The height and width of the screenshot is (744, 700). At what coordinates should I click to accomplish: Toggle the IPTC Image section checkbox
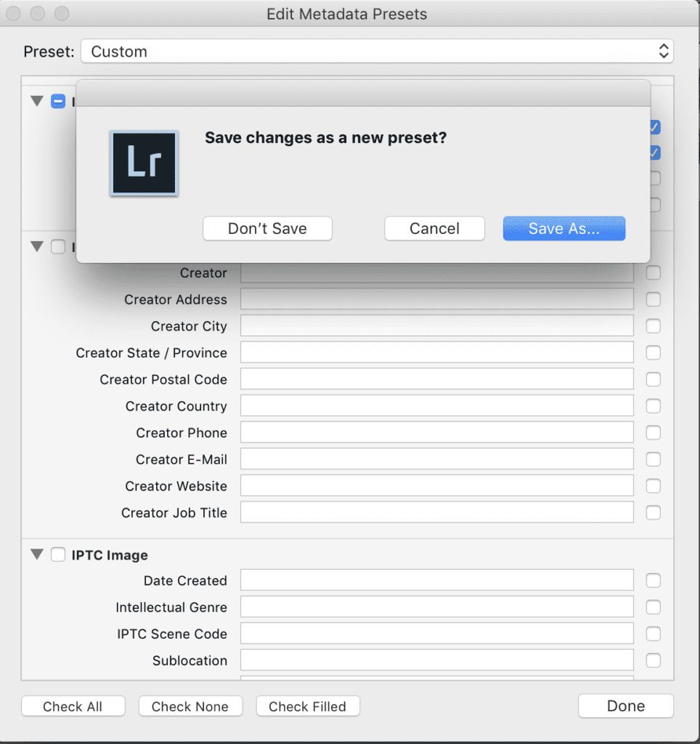(58, 554)
